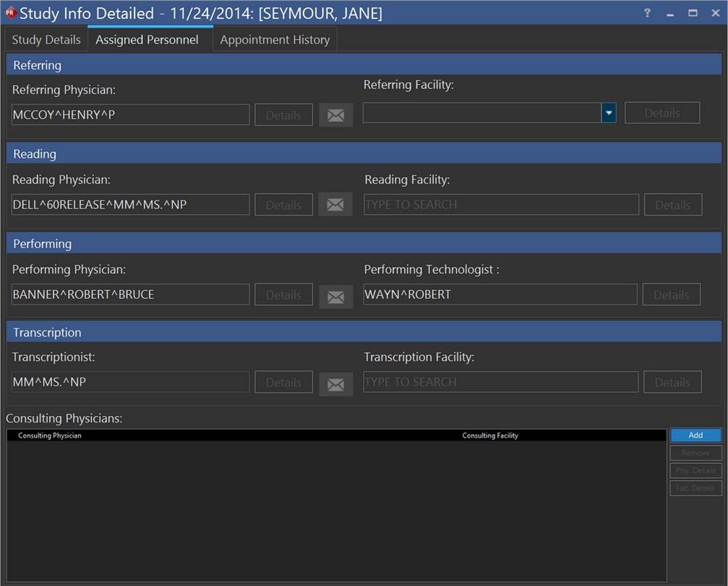Click the help question mark icon
This screenshot has height=586, width=728.
click(647, 13)
